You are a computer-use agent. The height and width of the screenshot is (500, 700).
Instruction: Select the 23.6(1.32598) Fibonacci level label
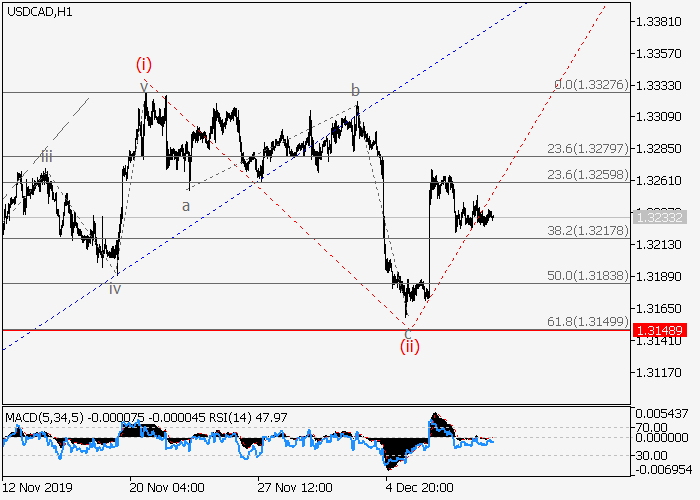click(x=587, y=176)
